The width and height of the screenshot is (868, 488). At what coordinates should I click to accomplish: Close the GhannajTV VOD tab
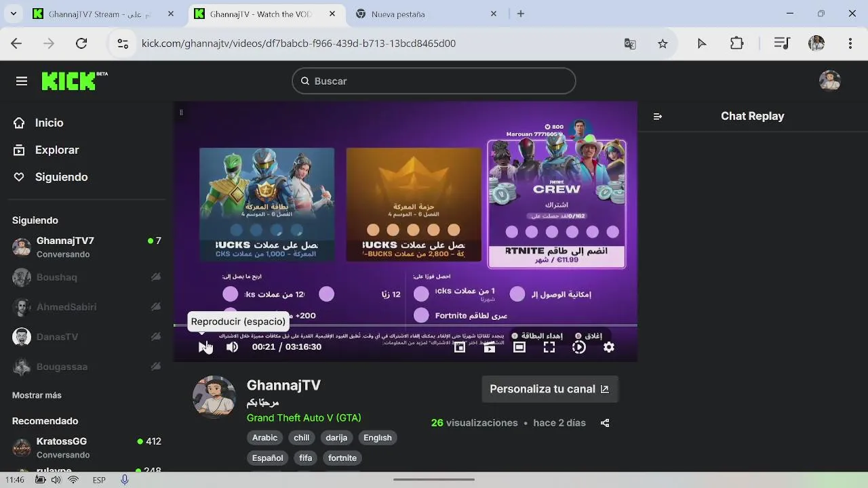pyautogui.click(x=332, y=14)
